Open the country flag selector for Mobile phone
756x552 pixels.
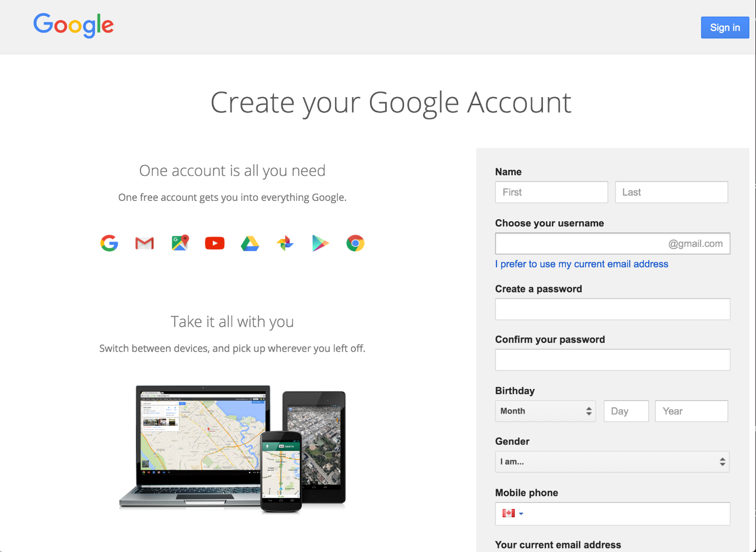point(512,514)
